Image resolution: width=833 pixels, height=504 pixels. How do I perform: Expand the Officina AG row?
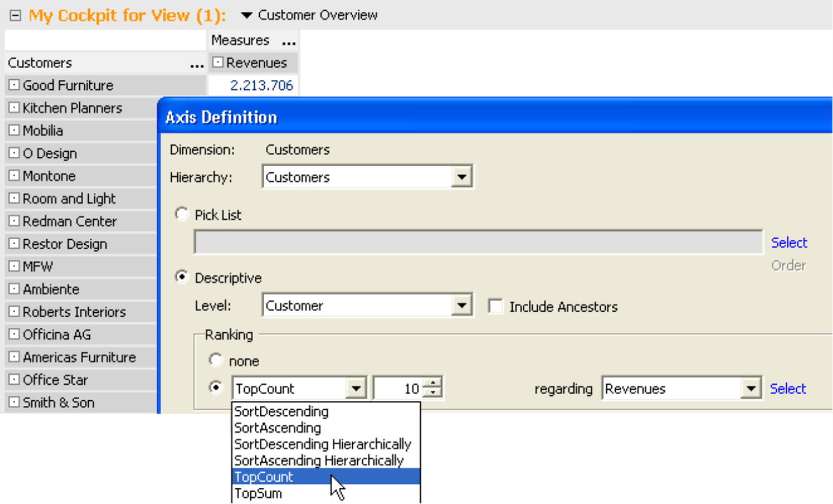click(14, 334)
